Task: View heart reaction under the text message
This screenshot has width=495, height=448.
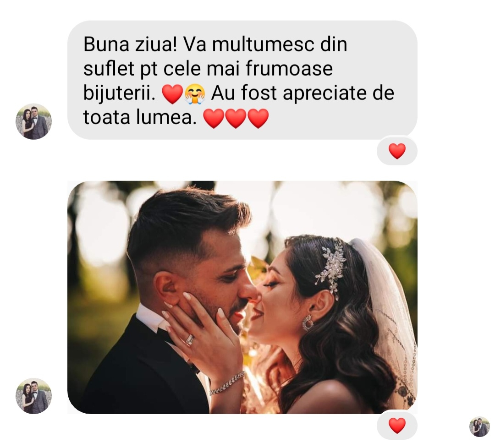Action: tap(397, 151)
